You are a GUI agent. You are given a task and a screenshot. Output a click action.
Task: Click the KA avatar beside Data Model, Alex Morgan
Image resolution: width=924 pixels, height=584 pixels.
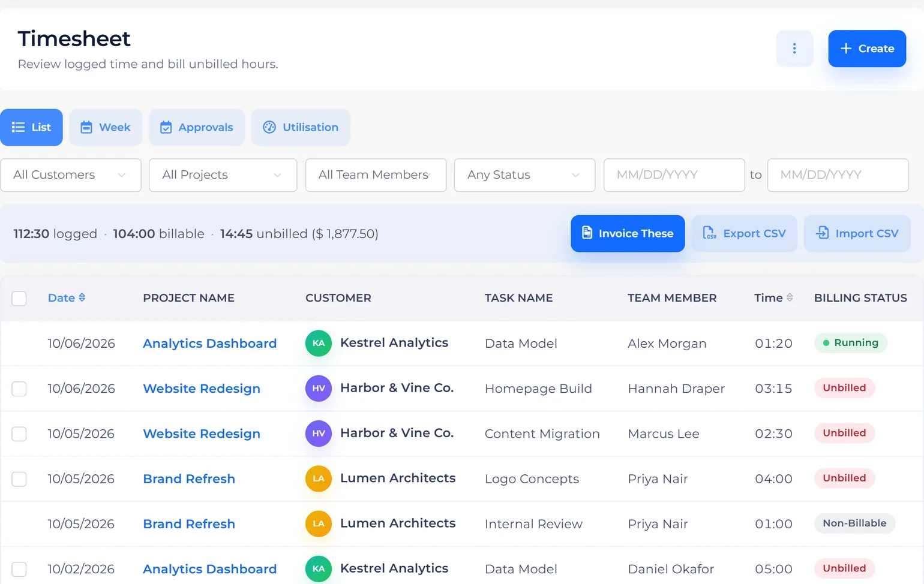[319, 343]
